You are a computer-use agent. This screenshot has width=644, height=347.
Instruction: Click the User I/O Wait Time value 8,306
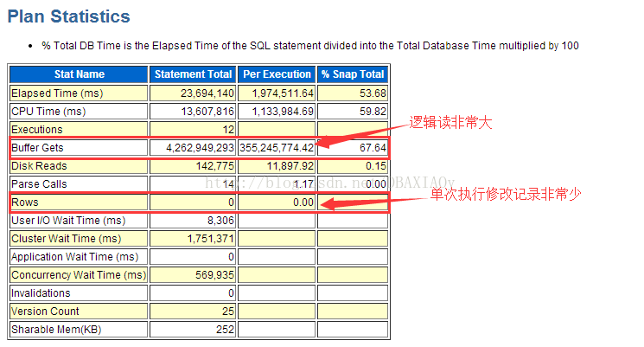point(221,221)
